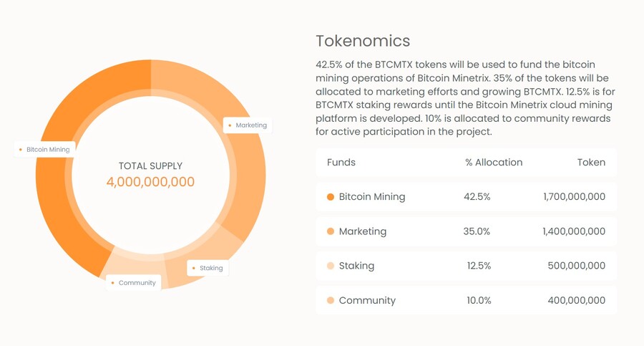Click the pale dot beside Staking row
Image resolution: width=644 pixels, height=346 pixels.
click(x=331, y=266)
